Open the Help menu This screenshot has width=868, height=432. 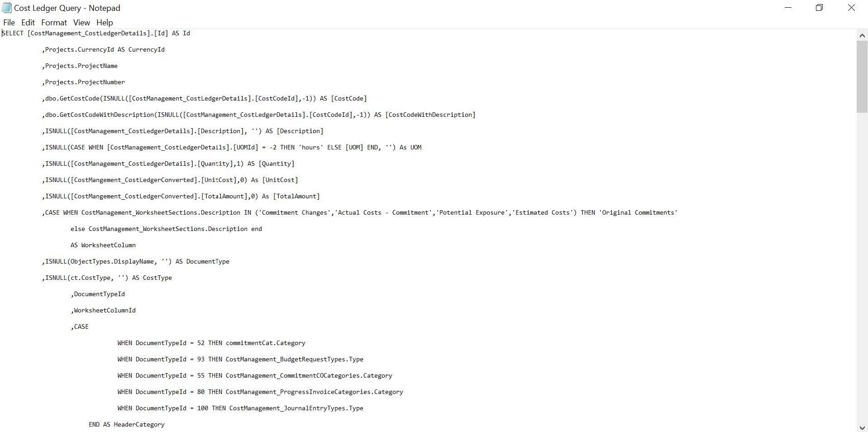[105, 22]
